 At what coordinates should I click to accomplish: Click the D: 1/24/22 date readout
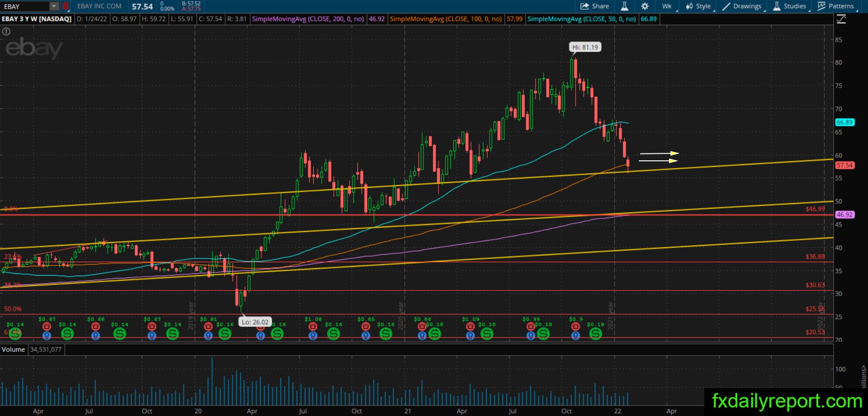pos(93,19)
